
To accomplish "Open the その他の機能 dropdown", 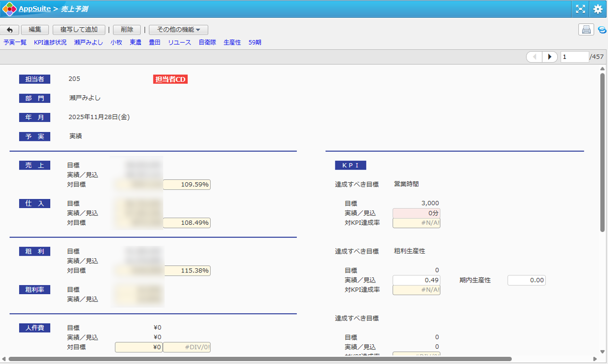I will (178, 30).
